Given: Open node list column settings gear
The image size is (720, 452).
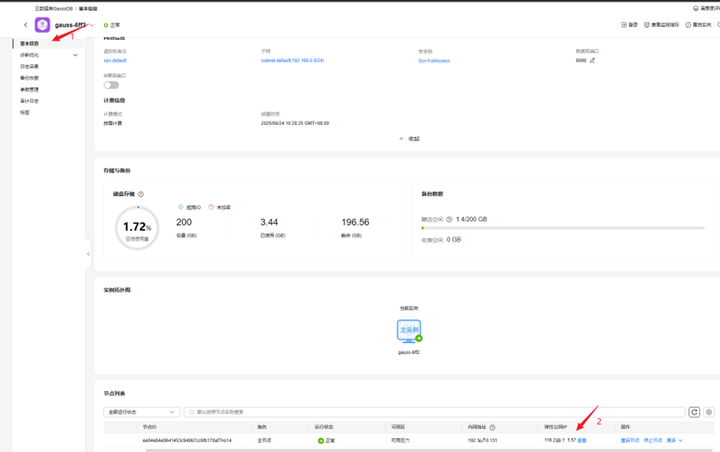Looking at the screenshot, I should [x=709, y=412].
